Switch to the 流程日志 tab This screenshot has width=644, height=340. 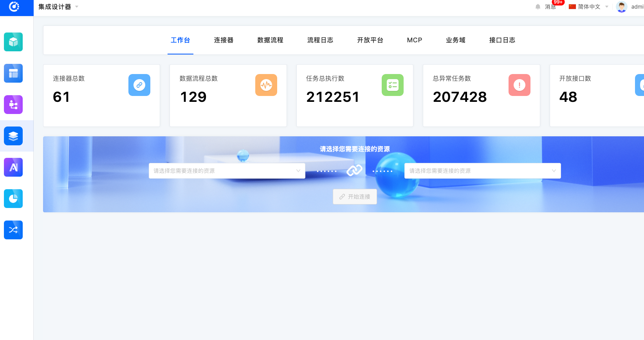(x=320, y=40)
